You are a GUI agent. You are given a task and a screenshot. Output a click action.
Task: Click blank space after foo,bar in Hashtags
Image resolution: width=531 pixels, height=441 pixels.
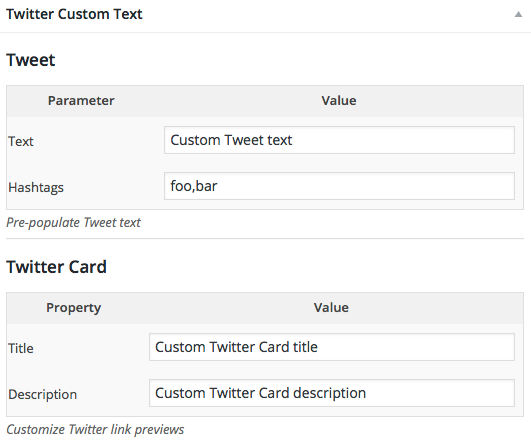click(366, 186)
